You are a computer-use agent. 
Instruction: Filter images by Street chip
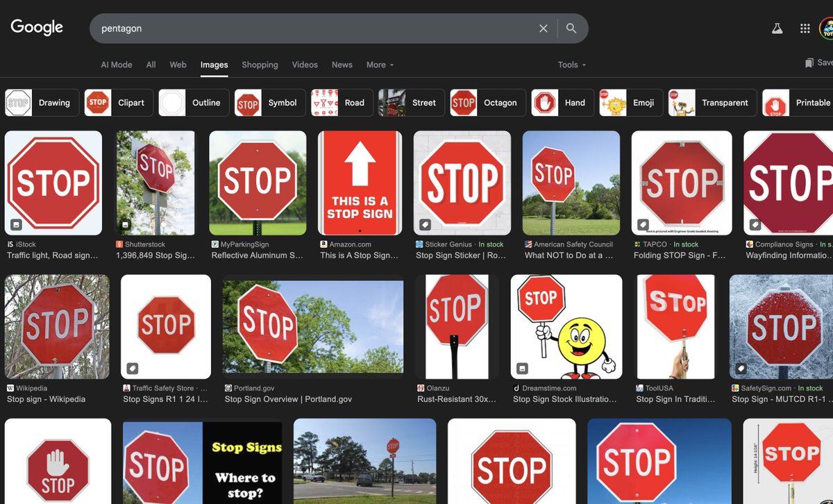(x=412, y=103)
